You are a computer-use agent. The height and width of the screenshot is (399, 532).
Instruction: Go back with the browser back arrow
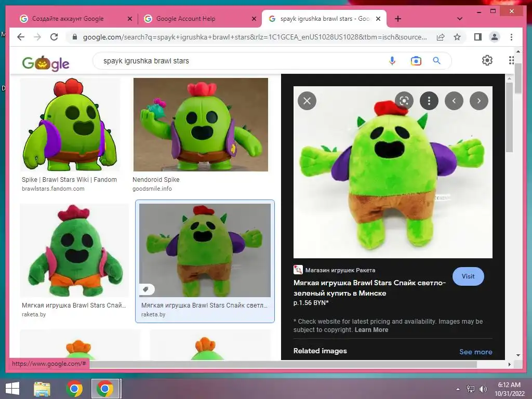click(x=21, y=37)
